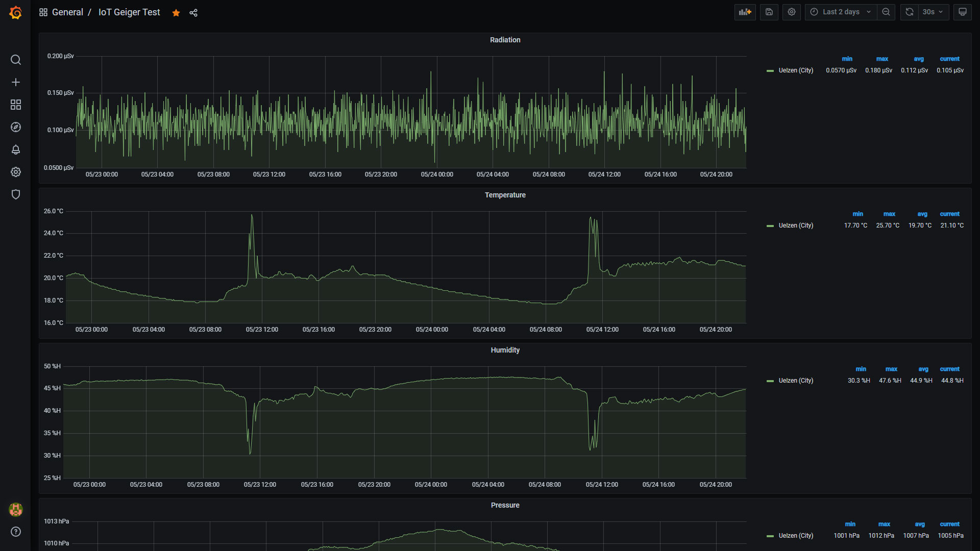This screenshot has height=551, width=980.
Task: Toggle Uelzen (City) series in Pressure legend
Action: tap(796, 536)
